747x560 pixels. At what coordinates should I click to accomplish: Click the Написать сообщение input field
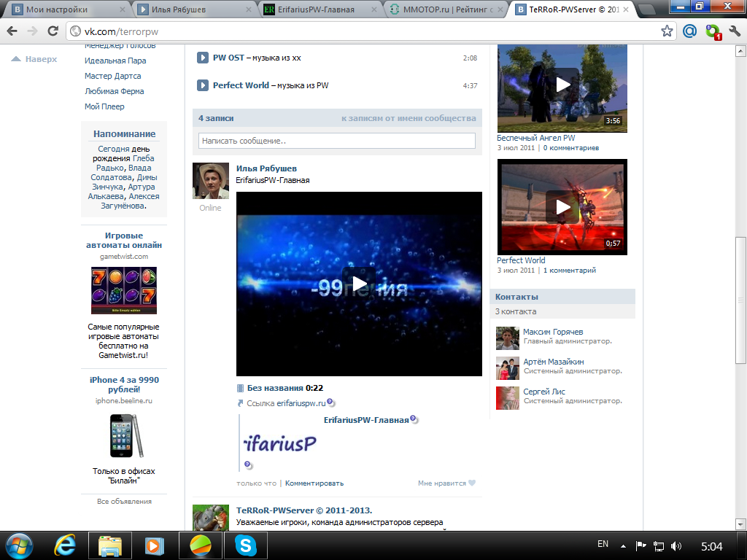pos(337,141)
